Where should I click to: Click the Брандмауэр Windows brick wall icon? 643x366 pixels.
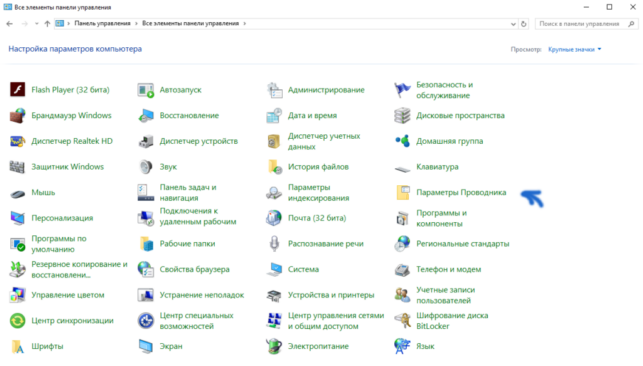click(18, 116)
